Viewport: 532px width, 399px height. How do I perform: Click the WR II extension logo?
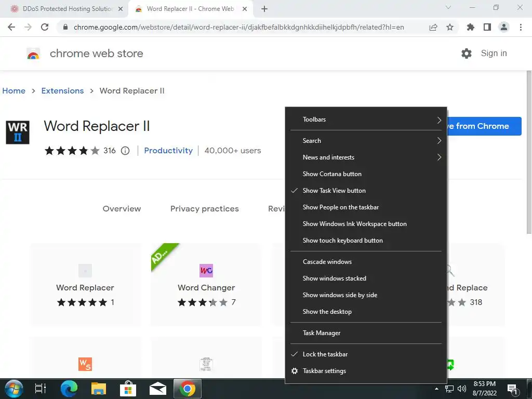(x=18, y=132)
